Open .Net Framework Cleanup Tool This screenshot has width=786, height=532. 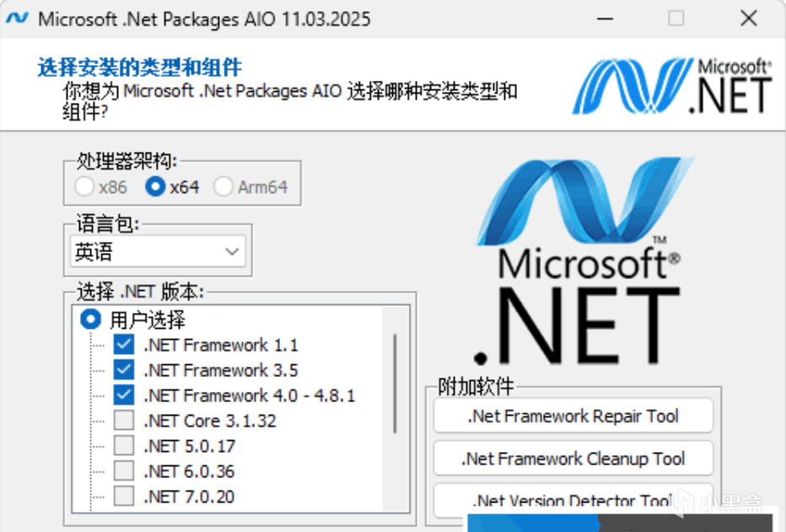coord(573,459)
